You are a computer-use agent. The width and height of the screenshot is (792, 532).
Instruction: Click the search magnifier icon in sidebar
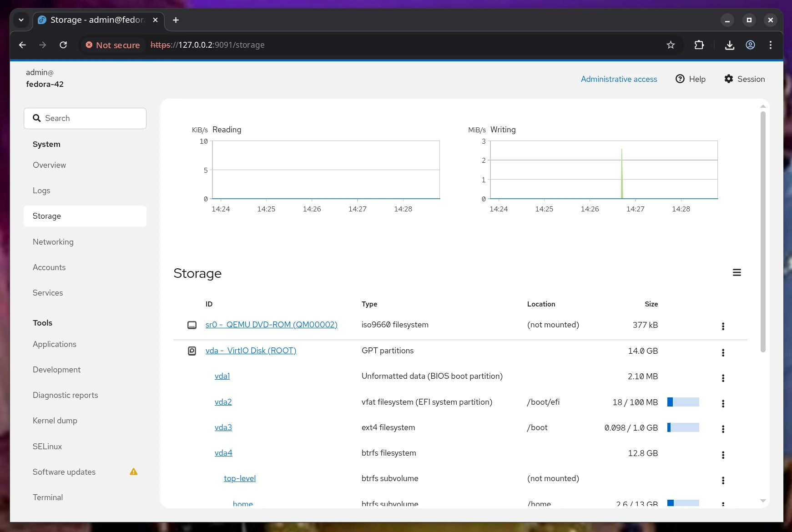click(37, 118)
